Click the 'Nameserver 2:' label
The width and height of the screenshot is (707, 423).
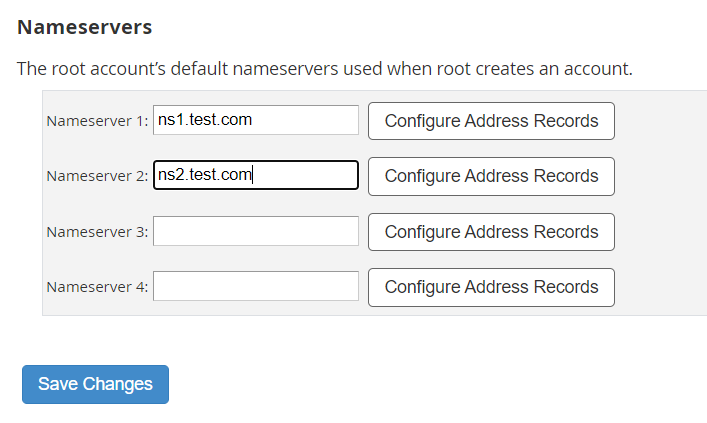pyautogui.click(x=97, y=176)
